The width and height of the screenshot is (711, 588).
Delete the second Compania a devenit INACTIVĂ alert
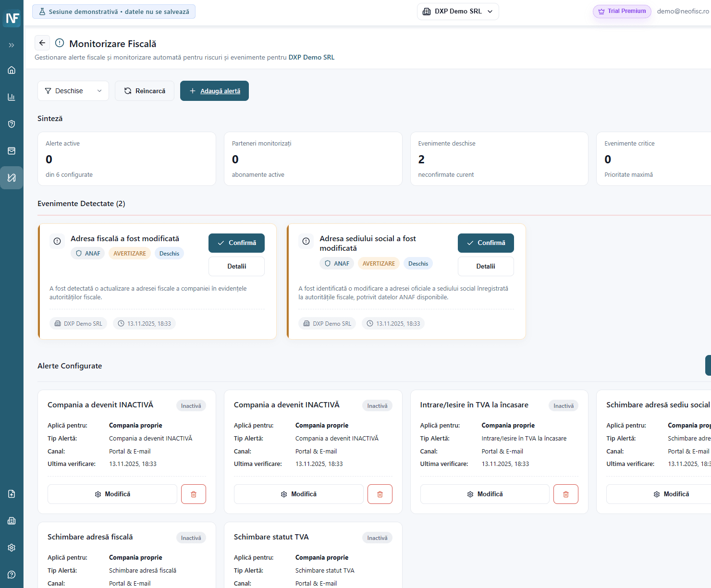380,494
